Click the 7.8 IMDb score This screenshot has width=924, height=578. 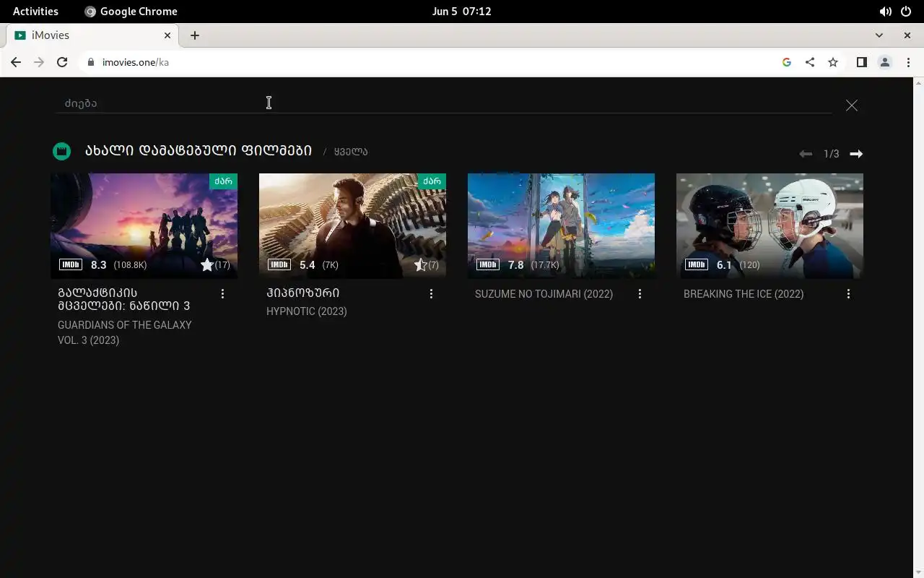pyautogui.click(x=515, y=265)
